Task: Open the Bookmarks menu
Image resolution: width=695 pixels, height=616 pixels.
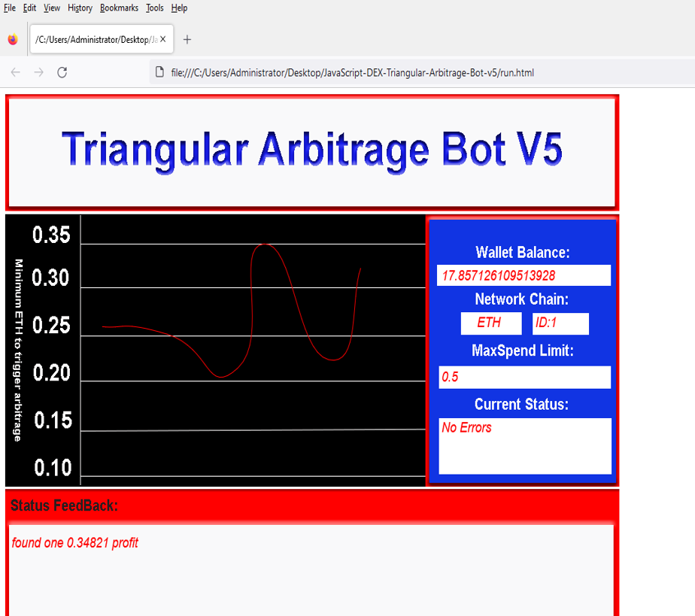Action: [119, 8]
